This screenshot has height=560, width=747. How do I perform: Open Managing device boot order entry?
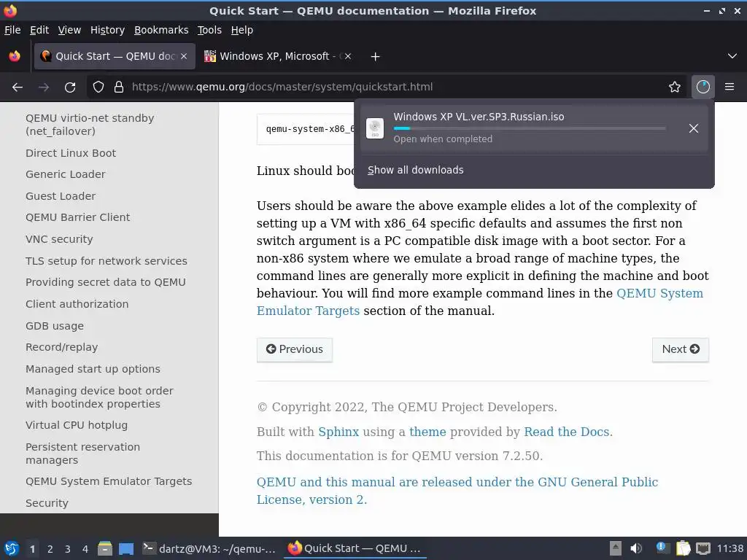coord(99,397)
